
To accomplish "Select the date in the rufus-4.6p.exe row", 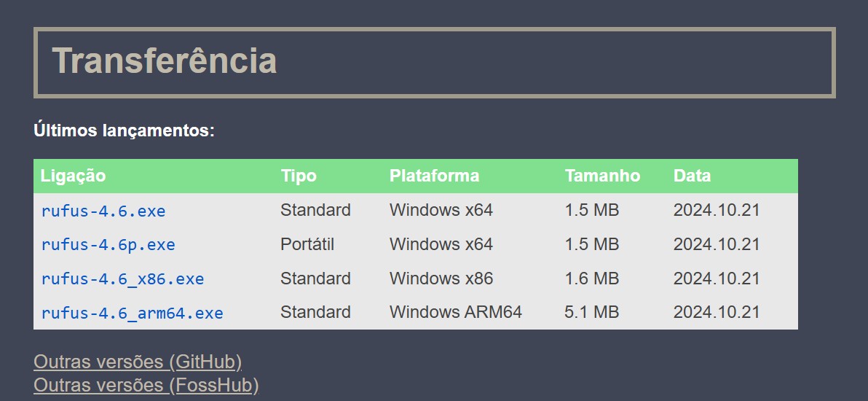I will pos(716,244).
